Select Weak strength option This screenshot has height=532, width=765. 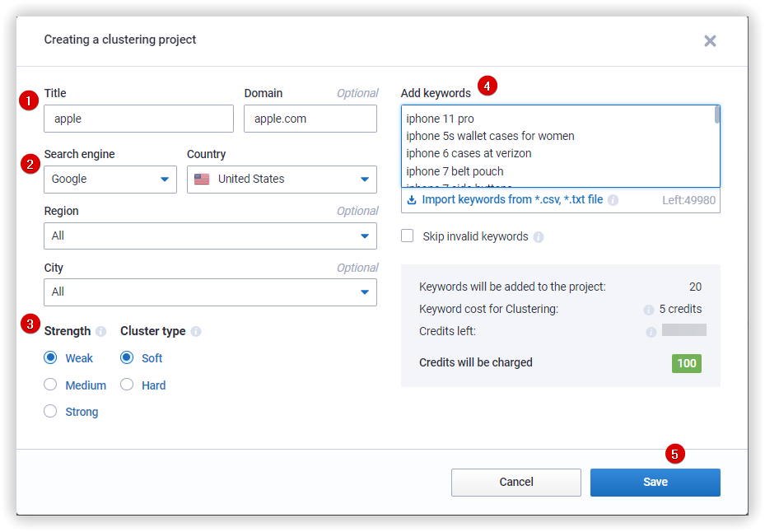[50, 357]
